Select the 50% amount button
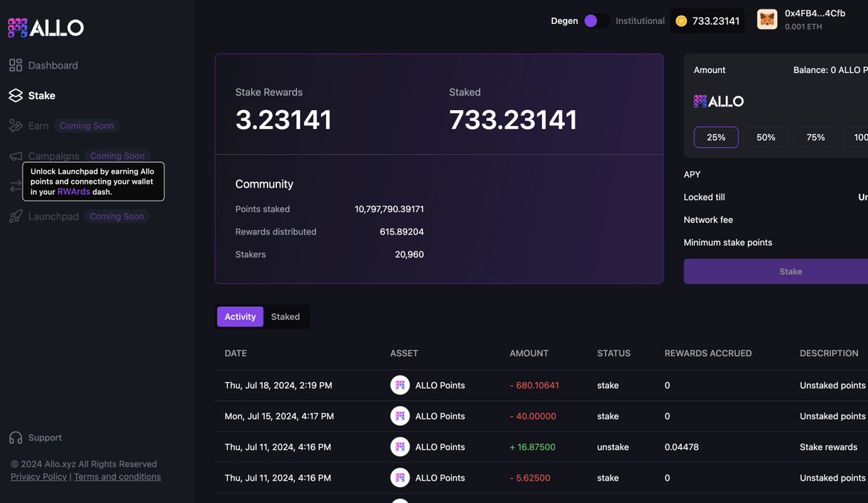 click(x=766, y=138)
